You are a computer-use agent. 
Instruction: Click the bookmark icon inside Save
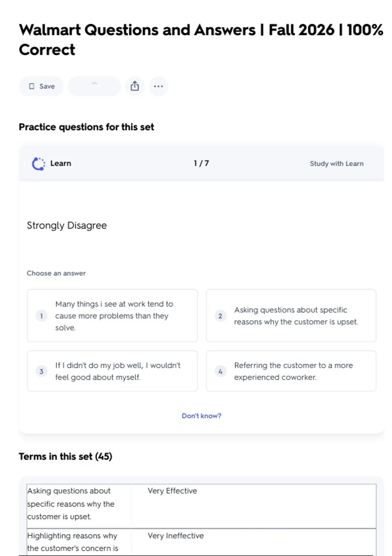pos(32,86)
